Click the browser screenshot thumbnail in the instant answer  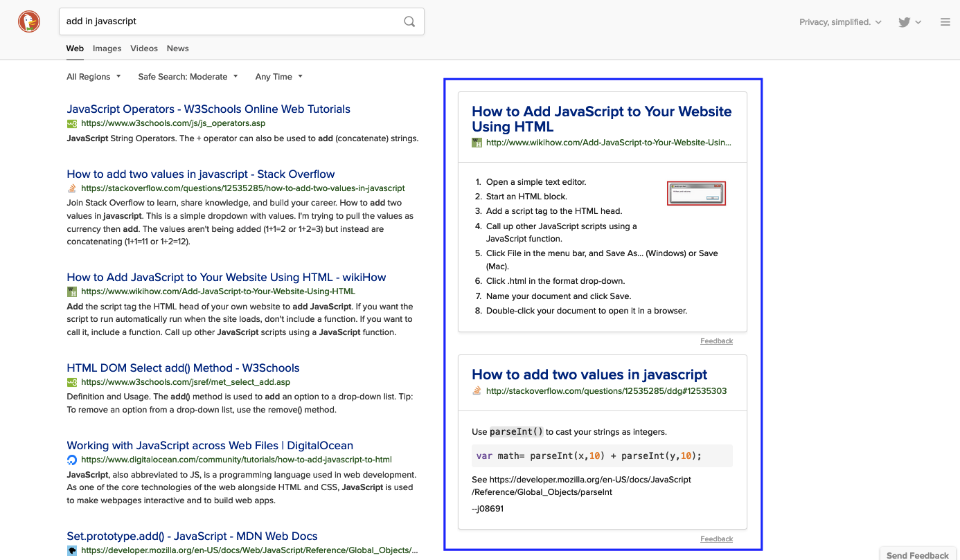click(x=696, y=193)
